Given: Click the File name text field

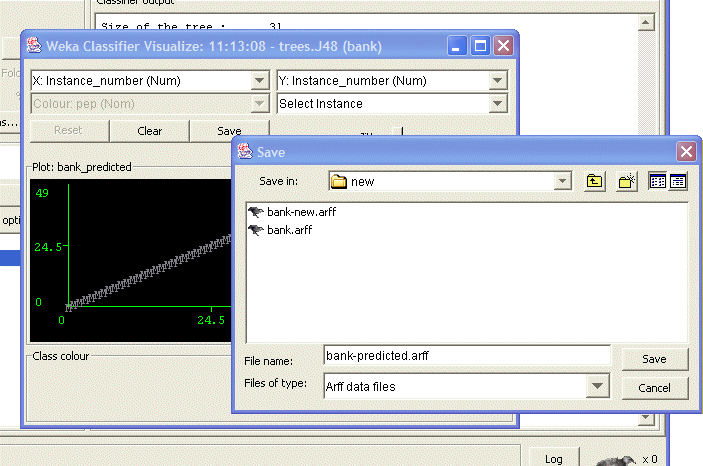Looking at the screenshot, I should click(x=466, y=355).
